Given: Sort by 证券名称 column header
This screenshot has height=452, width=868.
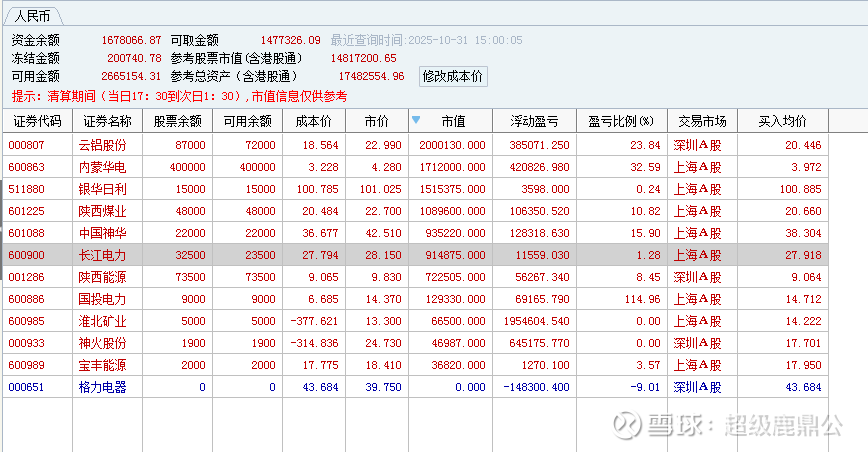Looking at the screenshot, I should click(107, 122).
